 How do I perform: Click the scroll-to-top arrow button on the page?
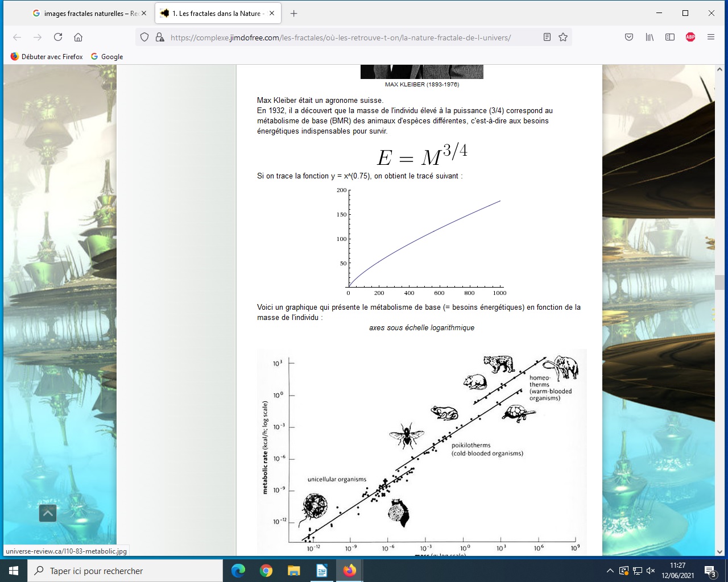pyautogui.click(x=48, y=513)
